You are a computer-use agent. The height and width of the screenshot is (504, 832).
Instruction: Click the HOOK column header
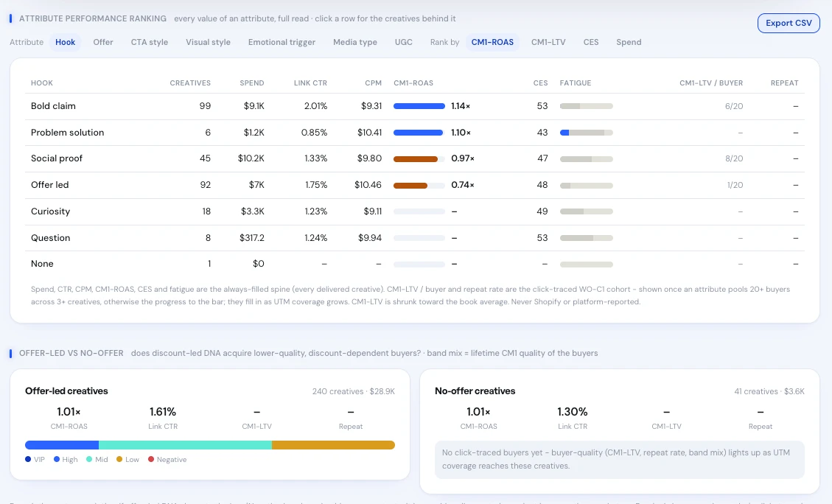42,83
